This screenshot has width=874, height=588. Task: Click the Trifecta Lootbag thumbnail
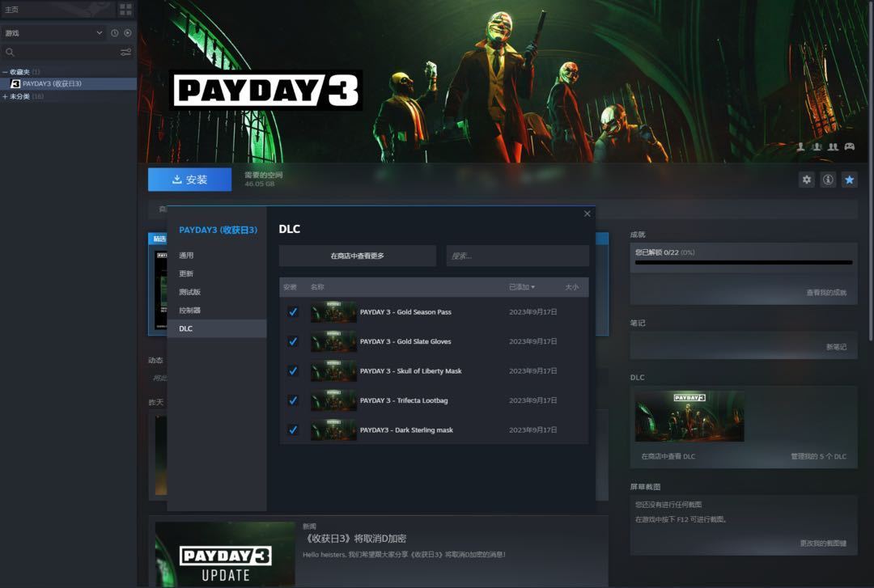click(333, 400)
